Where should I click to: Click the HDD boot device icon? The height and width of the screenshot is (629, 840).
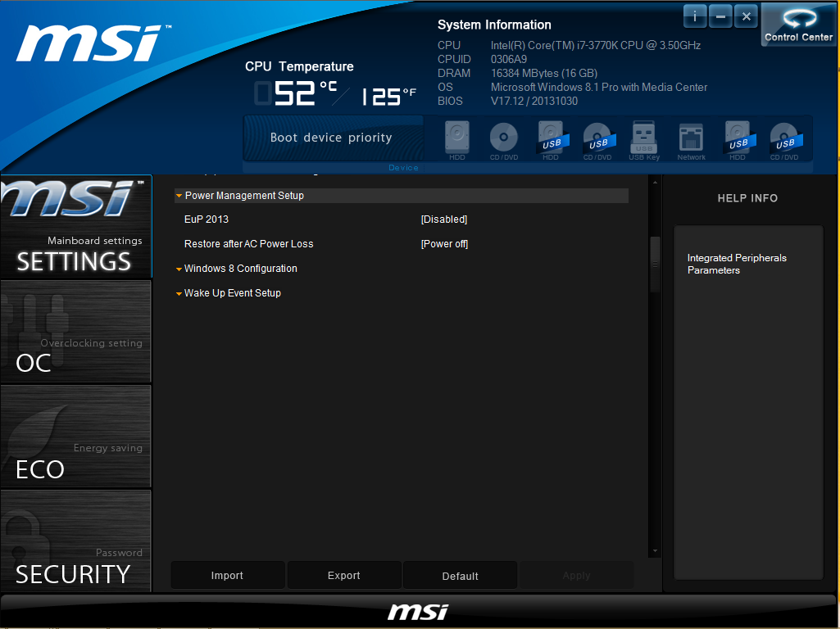457,140
